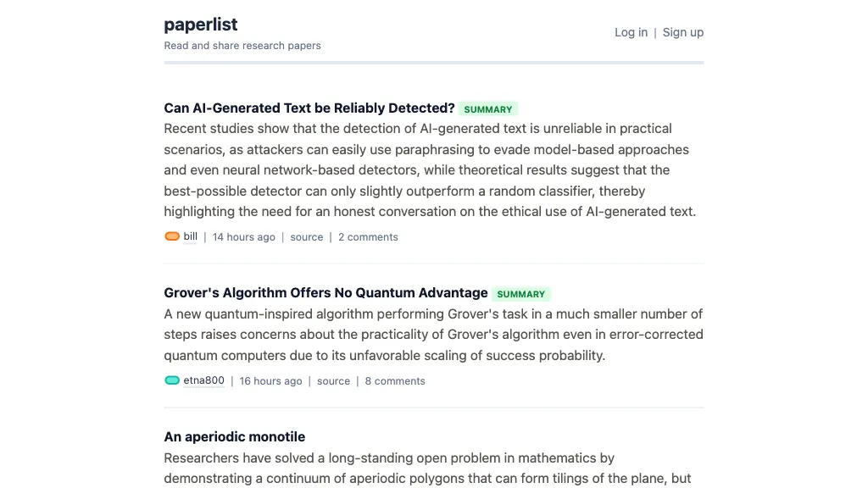The width and height of the screenshot is (868, 488).
Task: Click the Log in link
Action: coord(631,32)
